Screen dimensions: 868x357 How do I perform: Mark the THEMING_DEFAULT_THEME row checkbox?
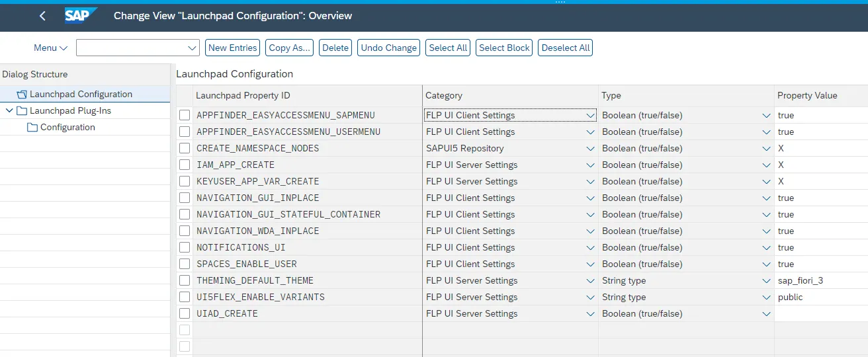pyautogui.click(x=185, y=281)
